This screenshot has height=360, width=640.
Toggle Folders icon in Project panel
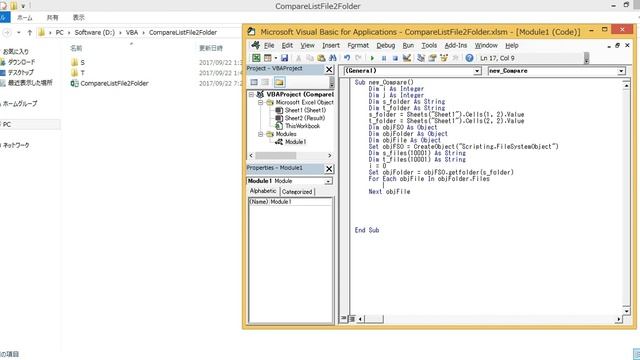pos(279,82)
